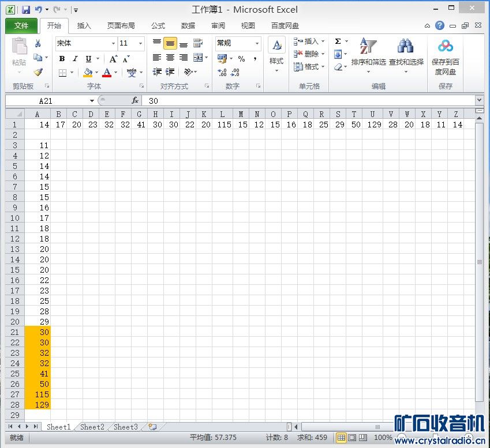Decrease font size with small A icon

pos(126,59)
